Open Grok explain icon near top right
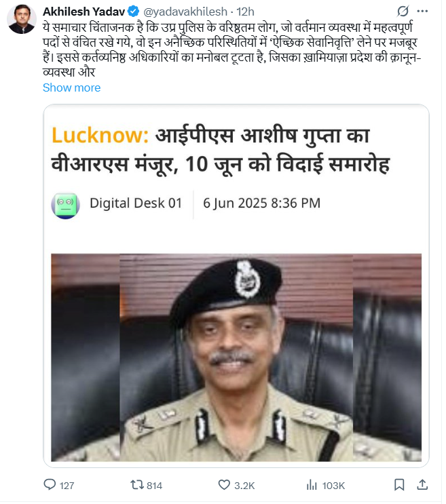Image resolution: width=446 pixels, height=504 pixels. point(403,11)
